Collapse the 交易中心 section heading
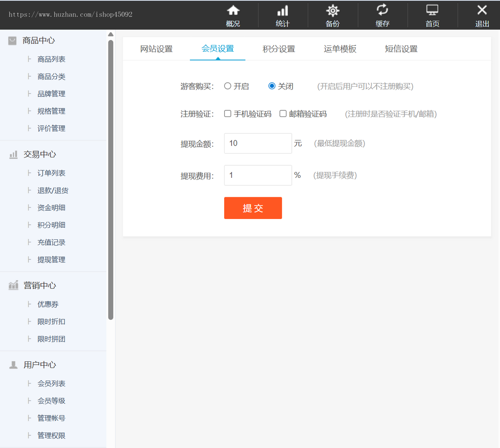This screenshot has height=448, width=500. click(x=40, y=154)
